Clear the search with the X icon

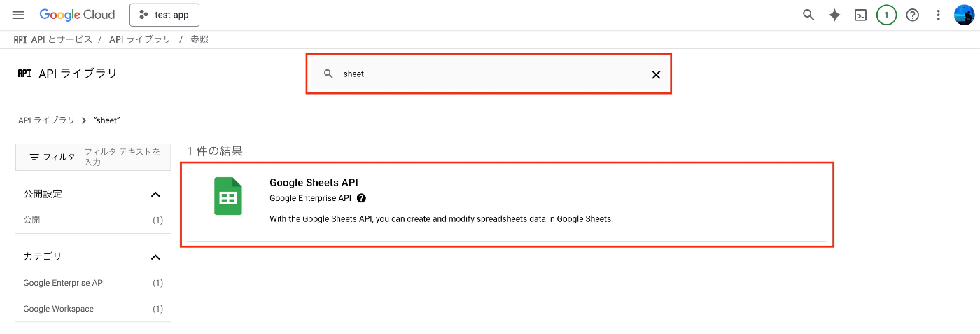(656, 74)
